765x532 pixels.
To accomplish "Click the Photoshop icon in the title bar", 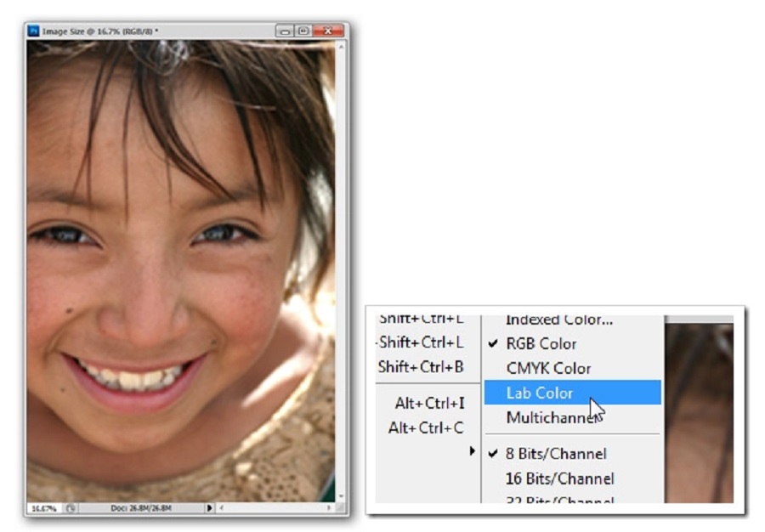I will pyautogui.click(x=34, y=31).
